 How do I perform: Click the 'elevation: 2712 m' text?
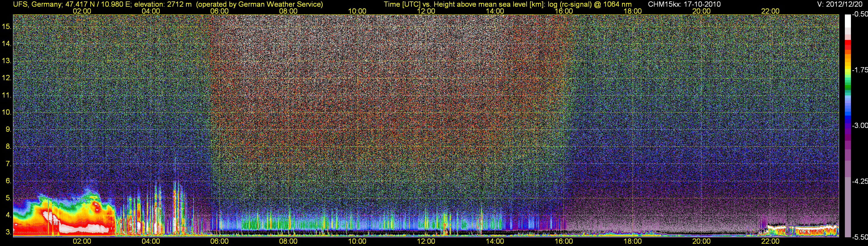tap(163, 4)
